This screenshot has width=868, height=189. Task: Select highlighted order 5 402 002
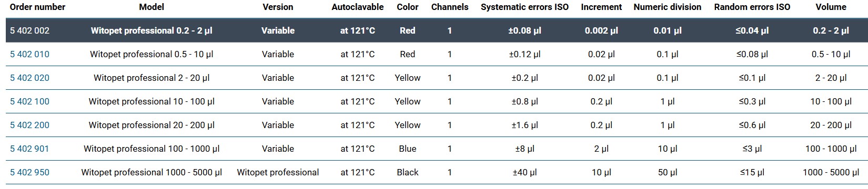click(29, 30)
